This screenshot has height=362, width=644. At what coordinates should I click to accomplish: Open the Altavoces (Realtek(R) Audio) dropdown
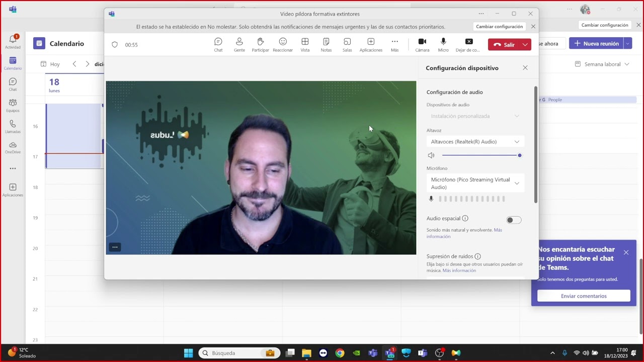[475, 142]
